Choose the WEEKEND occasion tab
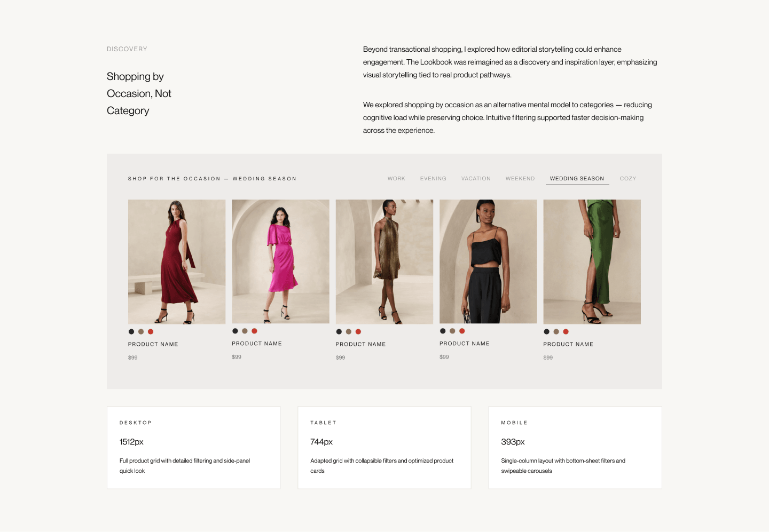This screenshot has height=532, width=769. pos(520,179)
